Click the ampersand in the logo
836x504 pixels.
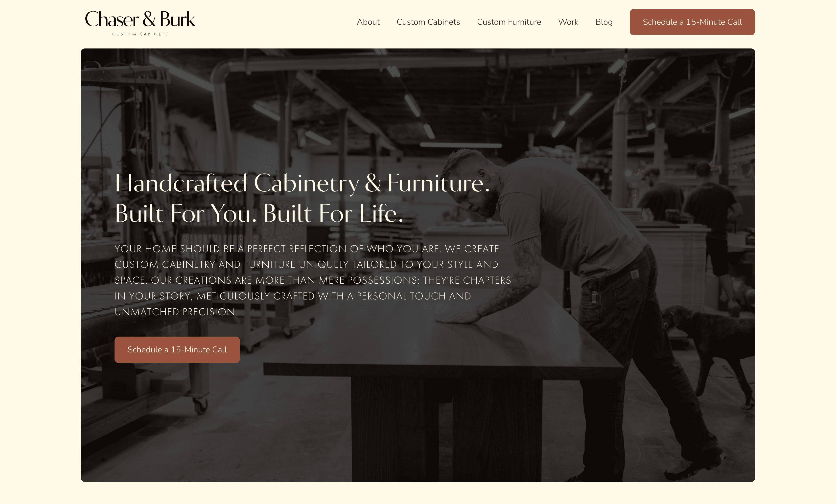(149, 19)
